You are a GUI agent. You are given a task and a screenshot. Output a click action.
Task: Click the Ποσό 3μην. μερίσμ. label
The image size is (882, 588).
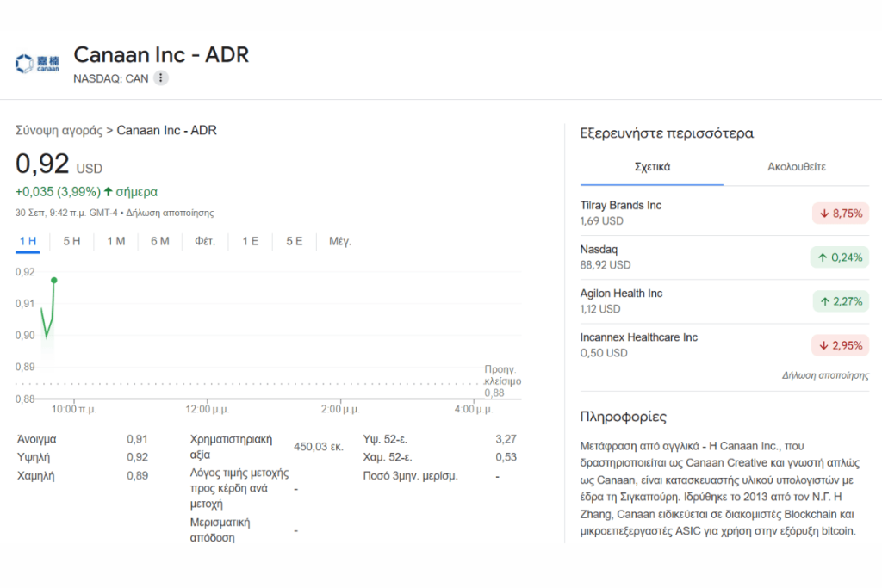click(410, 475)
